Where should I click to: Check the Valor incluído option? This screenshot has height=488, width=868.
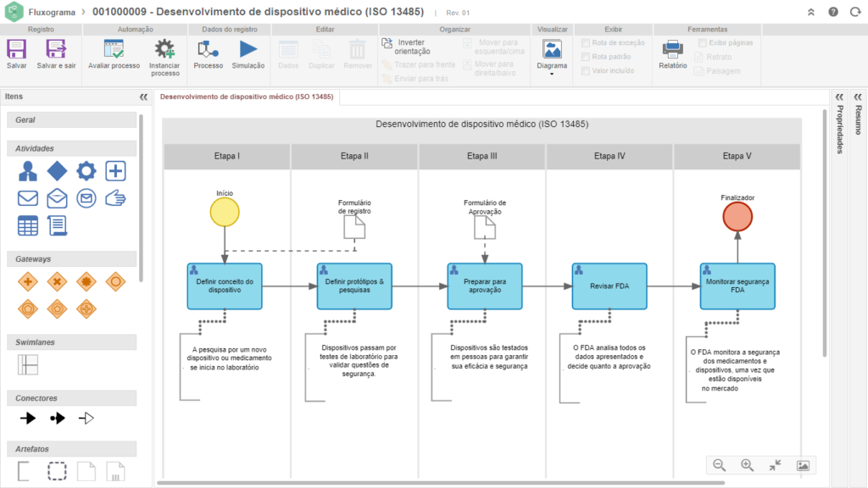click(587, 71)
